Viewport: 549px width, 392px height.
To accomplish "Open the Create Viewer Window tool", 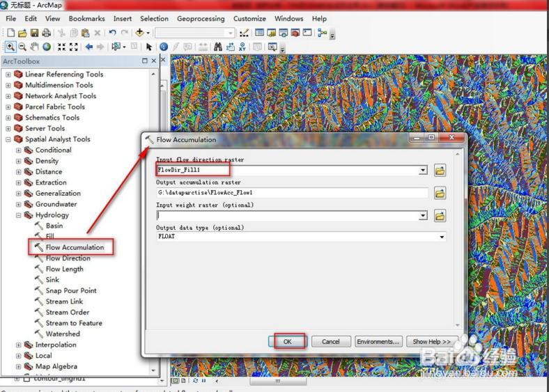I will tap(272, 47).
